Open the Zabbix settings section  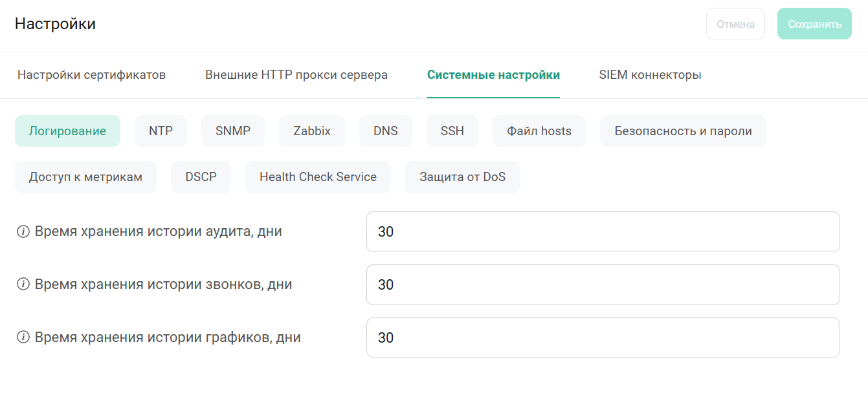click(x=312, y=131)
